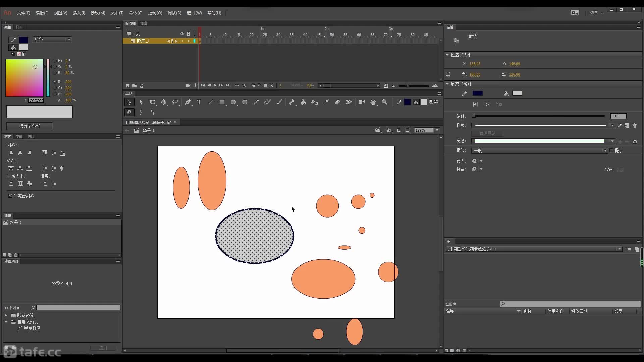This screenshot has height=362, width=644.
Task: Select the Selection arrow tool
Action: [129, 102]
